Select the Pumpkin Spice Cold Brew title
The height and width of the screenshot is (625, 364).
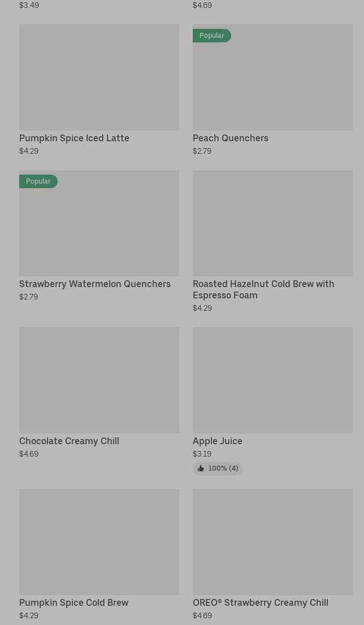[74, 602]
